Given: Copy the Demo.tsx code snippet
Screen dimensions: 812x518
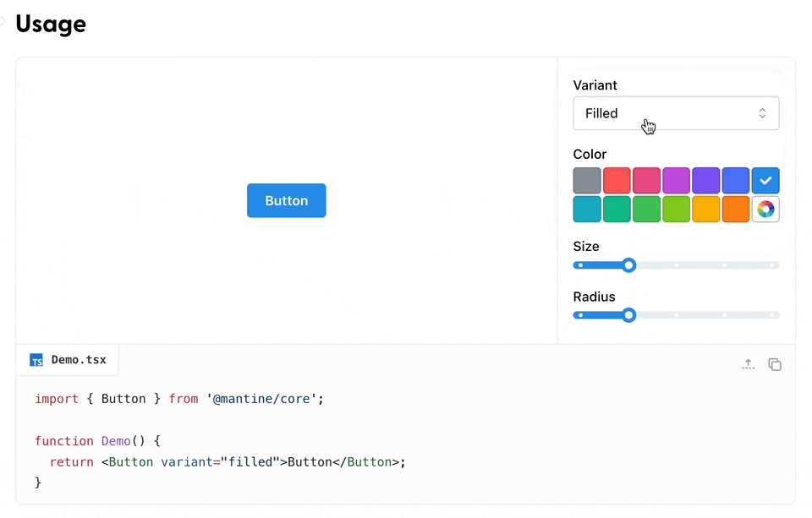Looking at the screenshot, I should click(775, 364).
